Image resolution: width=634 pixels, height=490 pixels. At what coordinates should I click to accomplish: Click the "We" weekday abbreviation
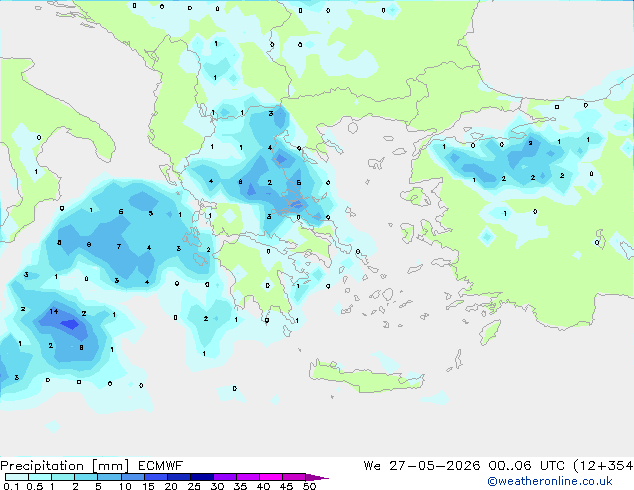(x=372, y=466)
